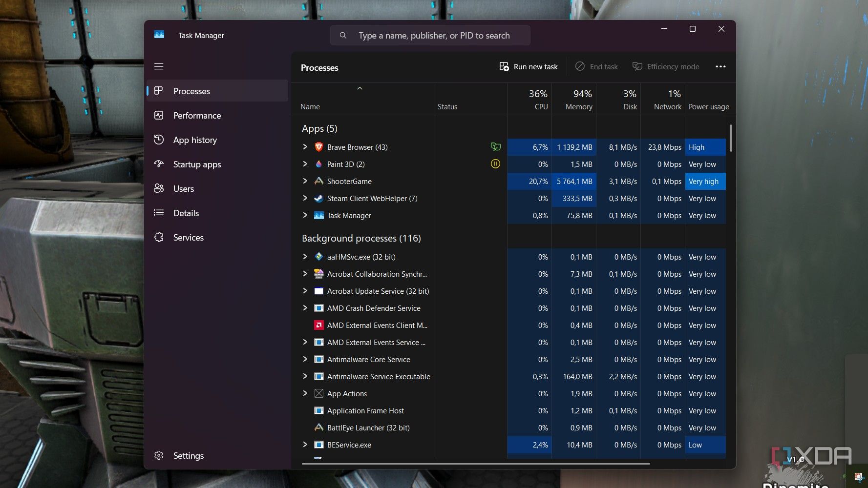
Task: Click the horizontal scrollbar below the process list
Action: 476,464
